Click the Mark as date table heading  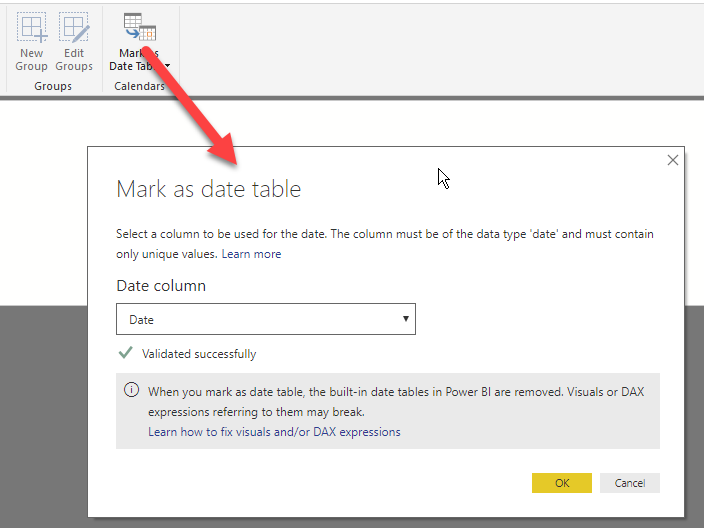click(x=209, y=189)
